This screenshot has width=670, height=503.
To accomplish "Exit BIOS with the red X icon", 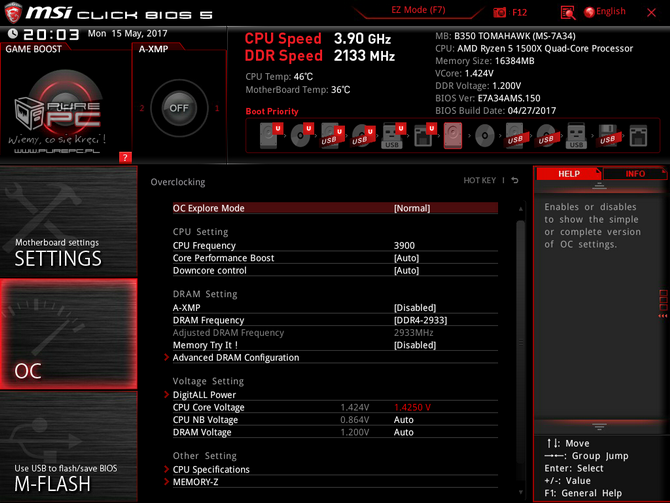I will point(651,12).
